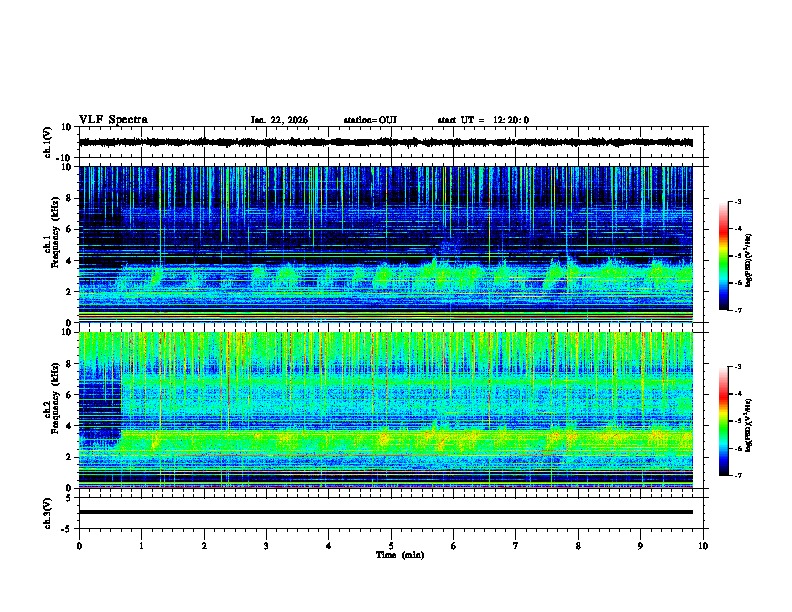The image size is (792, 612).
Task: Click the 6 kHz tick on ch.2 frequency axis
Action: 69,395
